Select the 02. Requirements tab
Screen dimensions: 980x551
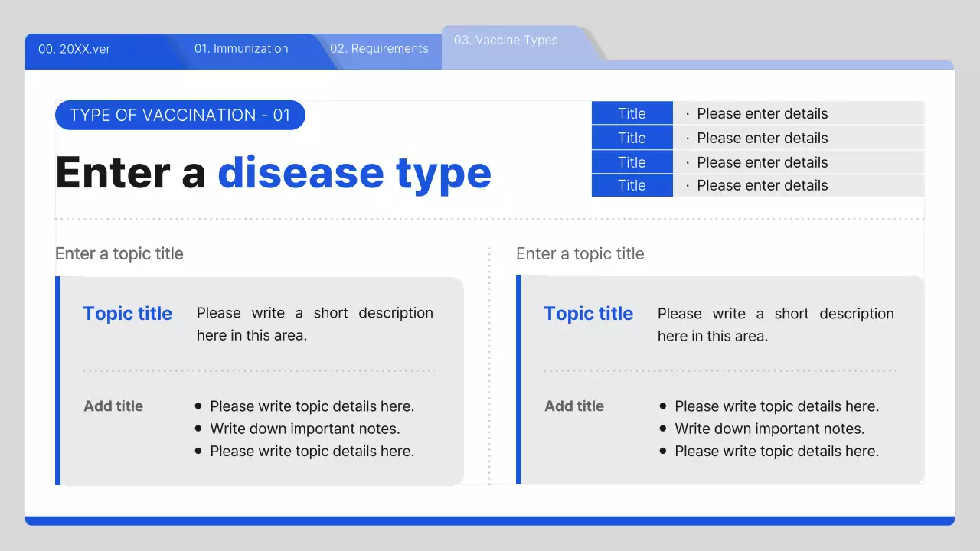point(379,49)
